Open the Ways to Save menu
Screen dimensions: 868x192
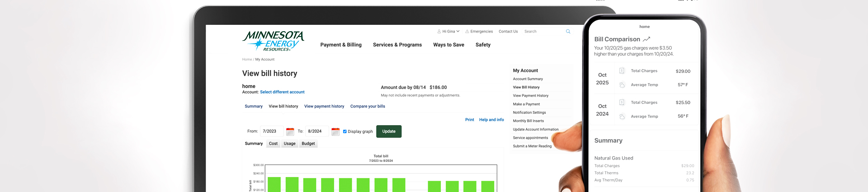[448, 45]
